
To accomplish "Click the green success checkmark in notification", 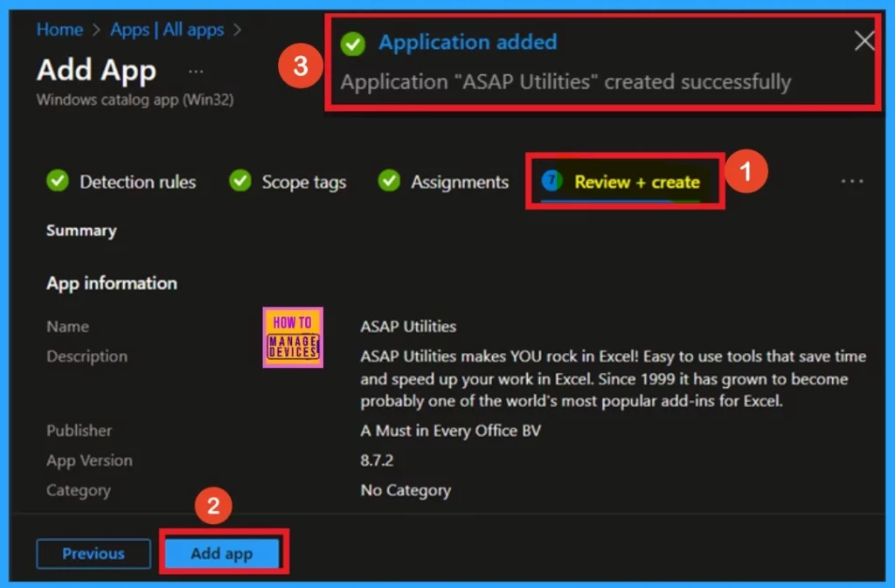I will (353, 44).
